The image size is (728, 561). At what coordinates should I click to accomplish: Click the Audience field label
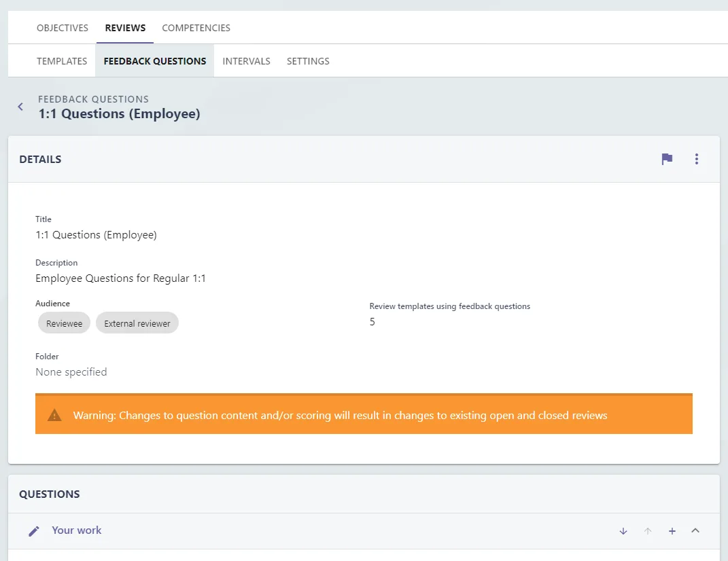coord(52,304)
